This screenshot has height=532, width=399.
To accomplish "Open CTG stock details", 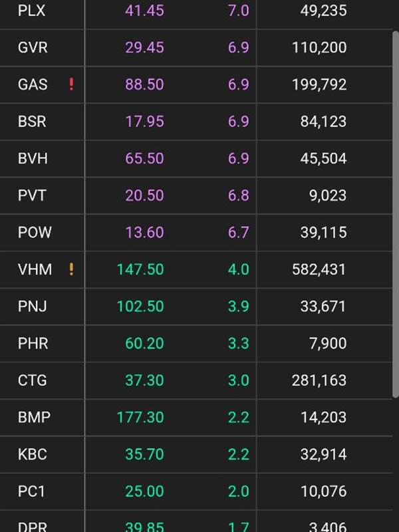I will [x=33, y=380].
